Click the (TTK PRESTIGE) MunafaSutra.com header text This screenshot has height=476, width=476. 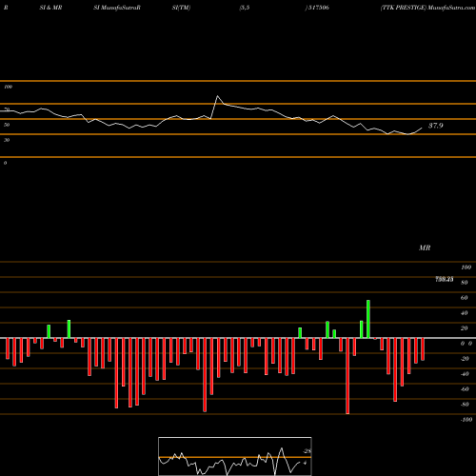[x=427, y=8]
